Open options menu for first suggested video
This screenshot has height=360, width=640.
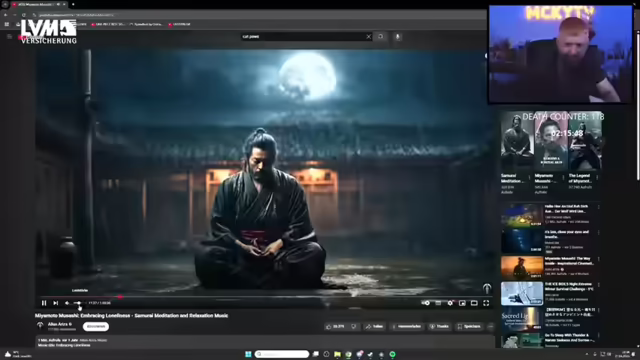pyautogui.click(x=598, y=207)
